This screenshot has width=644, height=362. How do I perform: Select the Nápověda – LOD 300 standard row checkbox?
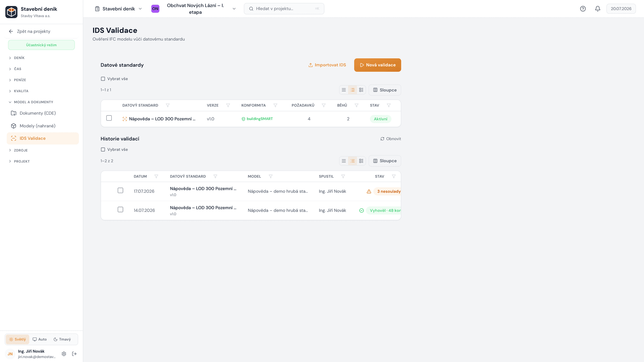point(109,118)
